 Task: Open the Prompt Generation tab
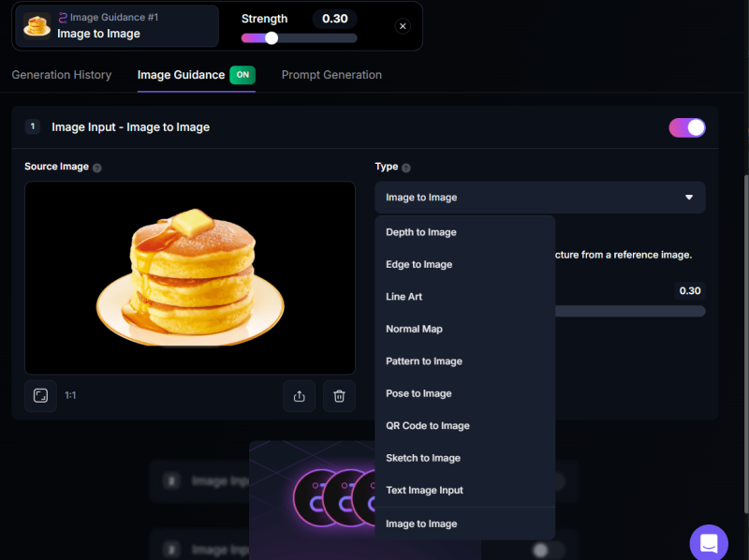331,75
